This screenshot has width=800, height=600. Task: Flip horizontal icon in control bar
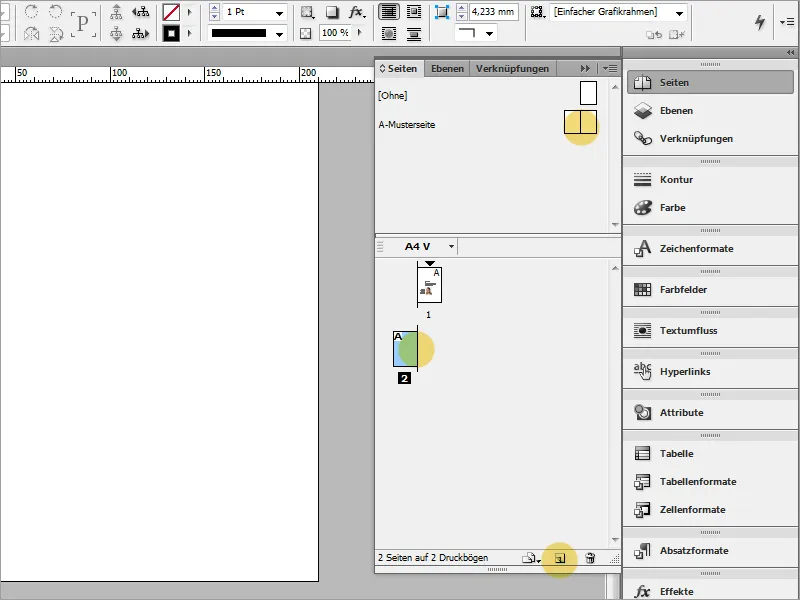pyautogui.click(x=32, y=34)
